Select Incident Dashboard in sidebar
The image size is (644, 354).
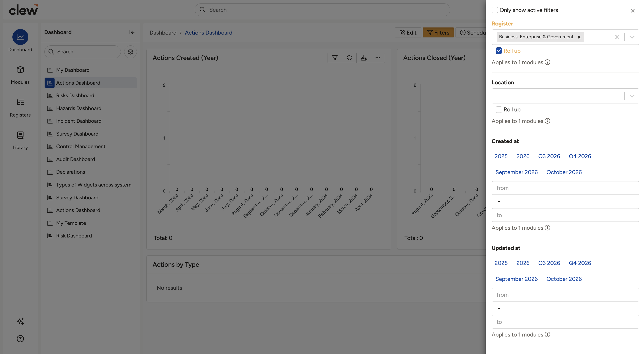(90, 121)
